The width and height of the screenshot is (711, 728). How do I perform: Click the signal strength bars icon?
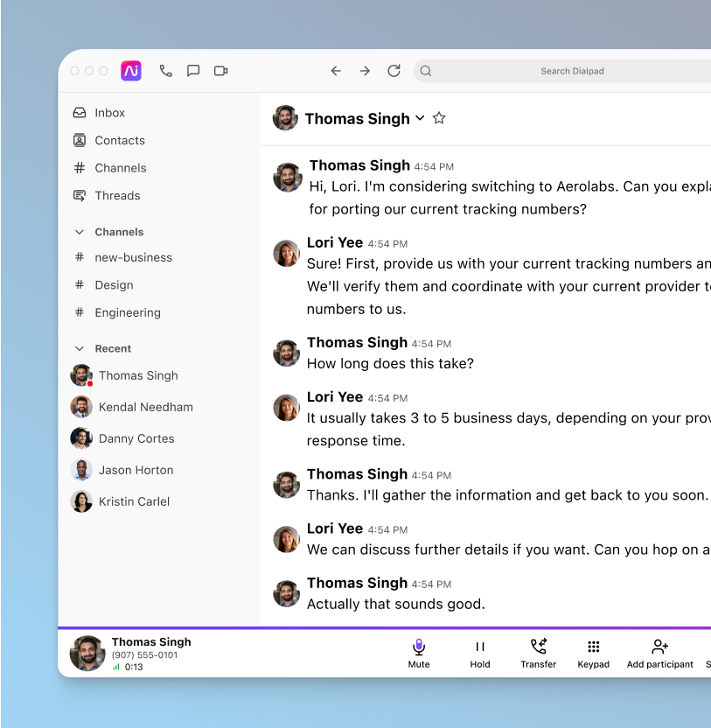(116, 667)
